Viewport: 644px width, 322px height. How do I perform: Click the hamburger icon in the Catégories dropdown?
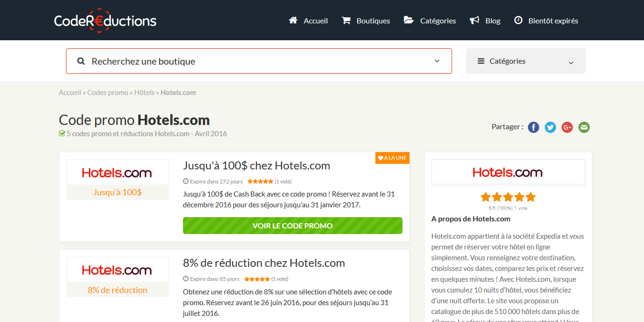click(x=481, y=61)
